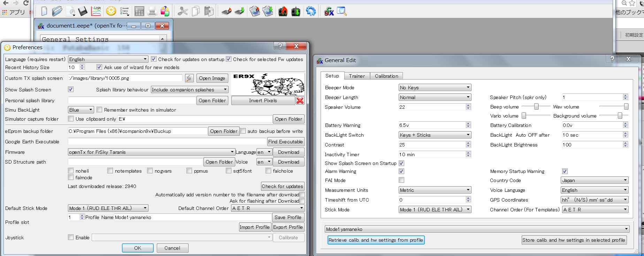Screen dimensions: 644x256
Task: Open Country Code Japan dropdown
Action: 595,180
